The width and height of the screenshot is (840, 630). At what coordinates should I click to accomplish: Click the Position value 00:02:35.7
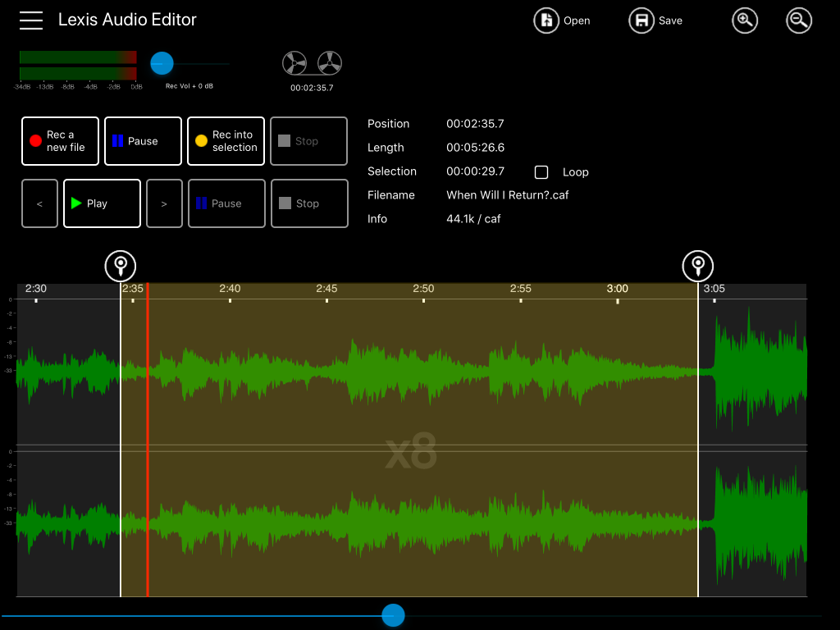(475, 124)
